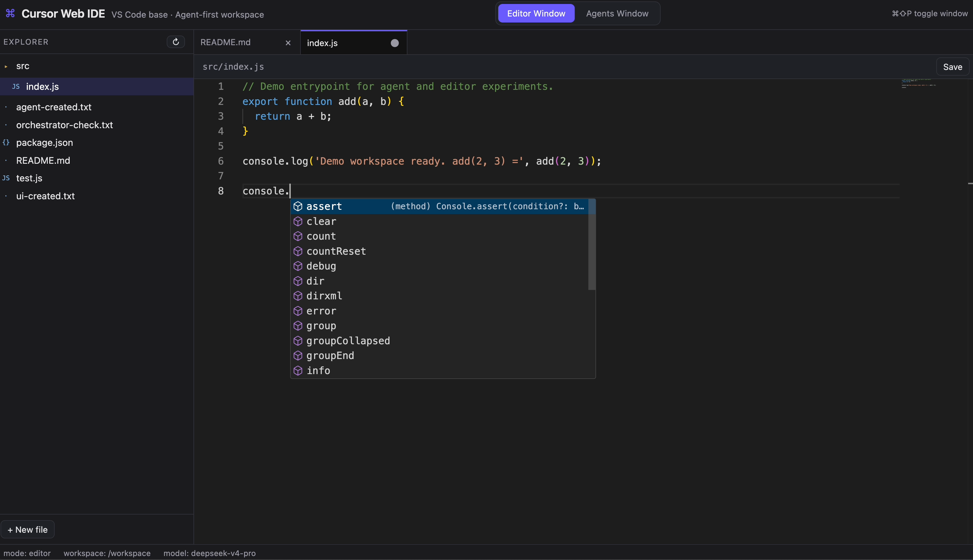Screen dimensions: 973x560
Task: Open agent-created.txt in the explorer
Action: tap(97, 107)
